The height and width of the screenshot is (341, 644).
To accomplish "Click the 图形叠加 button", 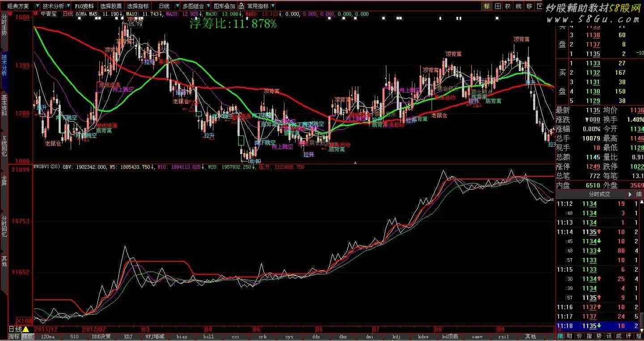I will click(x=225, y=6).
